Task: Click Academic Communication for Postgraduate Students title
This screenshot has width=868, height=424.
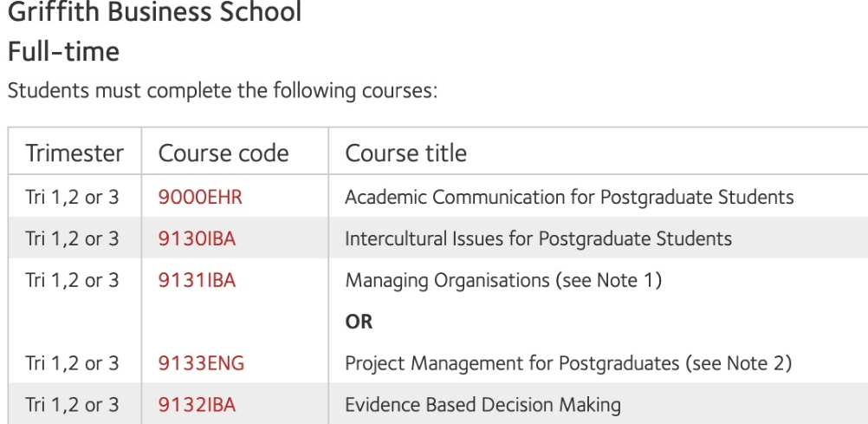Action: (x=569, y=197)
